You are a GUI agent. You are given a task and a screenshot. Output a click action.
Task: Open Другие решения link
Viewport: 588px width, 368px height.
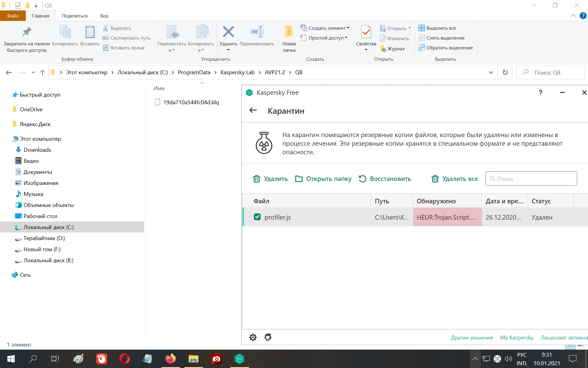(472, 338)
